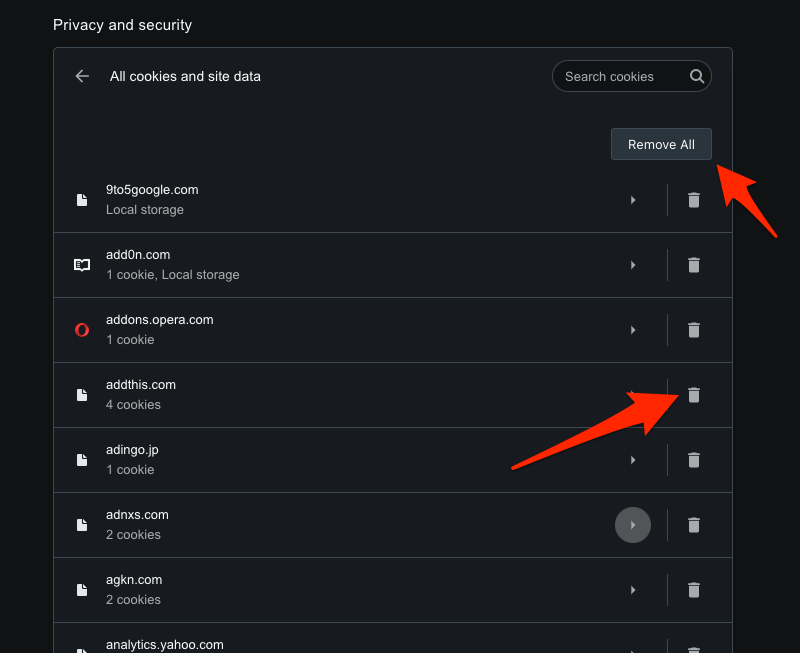This screenshot has width=800, height=653.
Task: Click the Remove All button
Action: (661, 143)
